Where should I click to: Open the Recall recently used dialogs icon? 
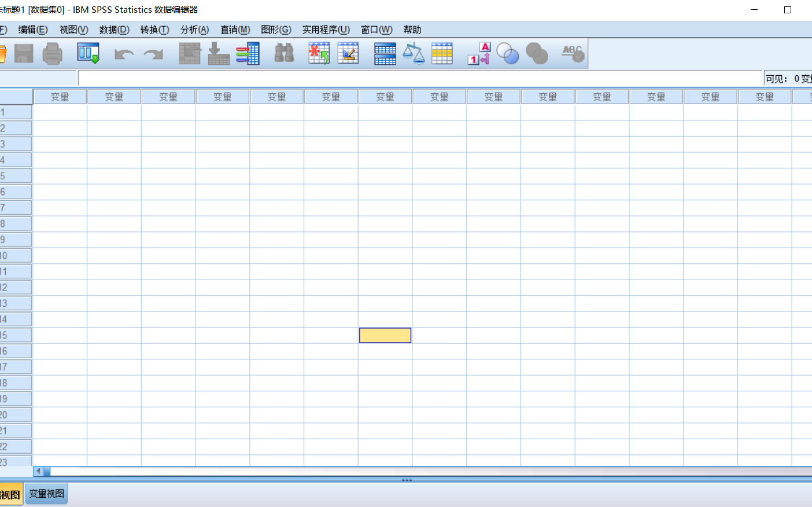(88, 54)
